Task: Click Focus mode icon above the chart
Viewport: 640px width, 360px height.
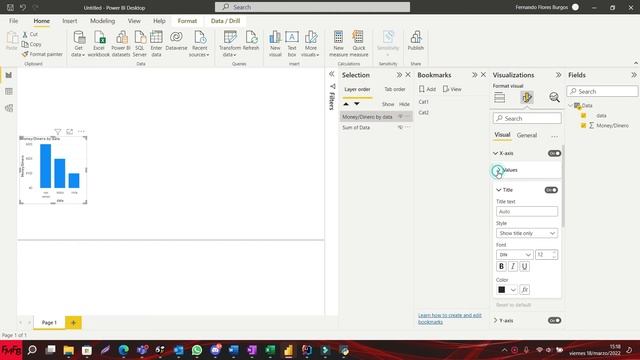Action: [x=69, y=131]
